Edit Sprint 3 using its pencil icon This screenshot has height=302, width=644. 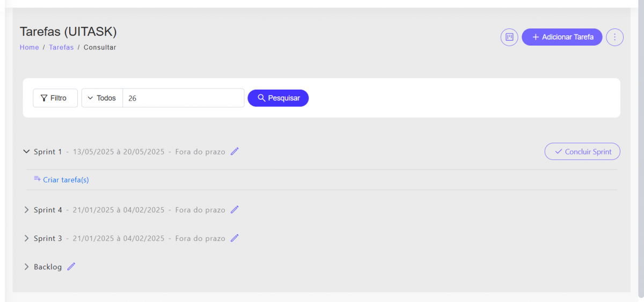pos(235,238)
